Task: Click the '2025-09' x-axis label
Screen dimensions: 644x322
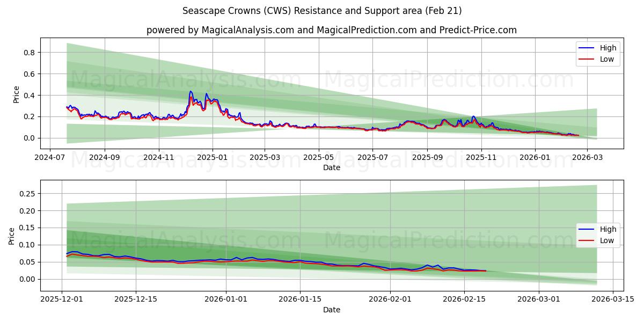Action: point(427,158)
